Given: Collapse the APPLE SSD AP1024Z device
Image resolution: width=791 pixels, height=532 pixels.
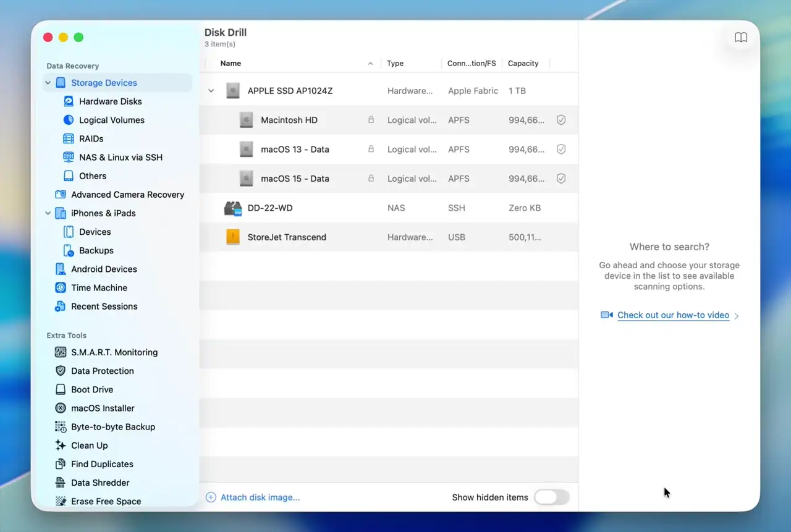Looking at the screenshot, I should (210, 90).
